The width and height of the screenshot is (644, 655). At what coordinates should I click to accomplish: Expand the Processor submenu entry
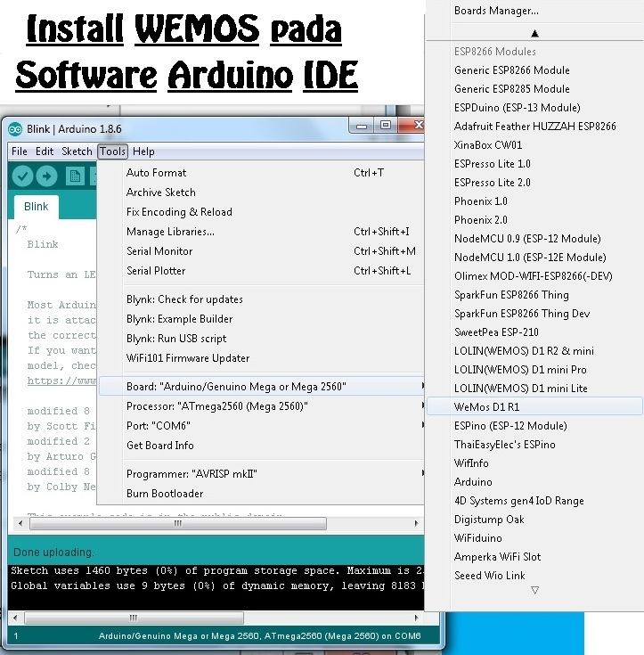coord(261,406)
